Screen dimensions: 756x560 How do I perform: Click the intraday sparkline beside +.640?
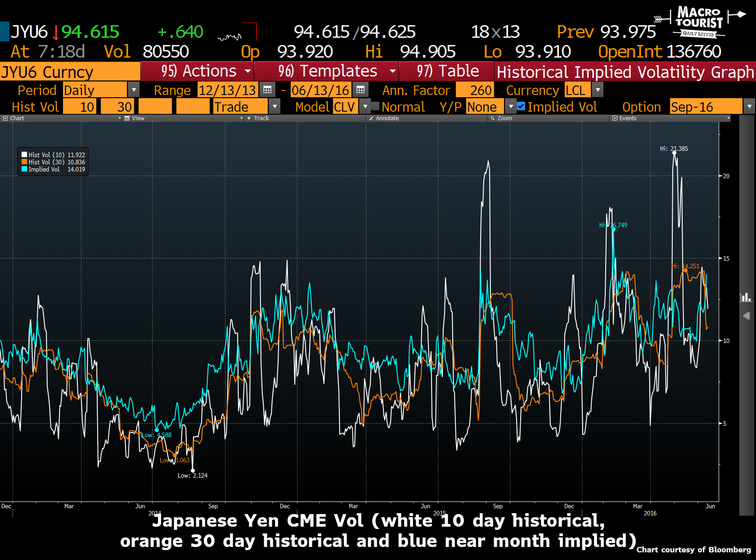tap(230, 36)
